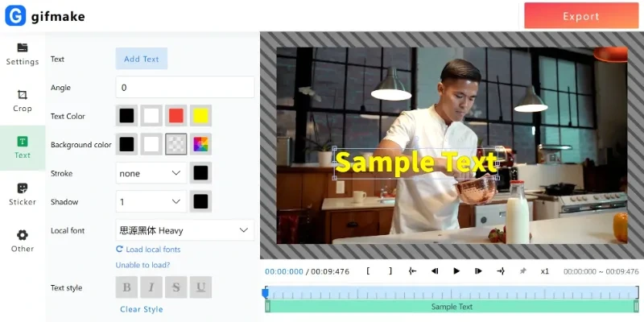Click the blue playhead marker on timeline

tap(266, 292)
